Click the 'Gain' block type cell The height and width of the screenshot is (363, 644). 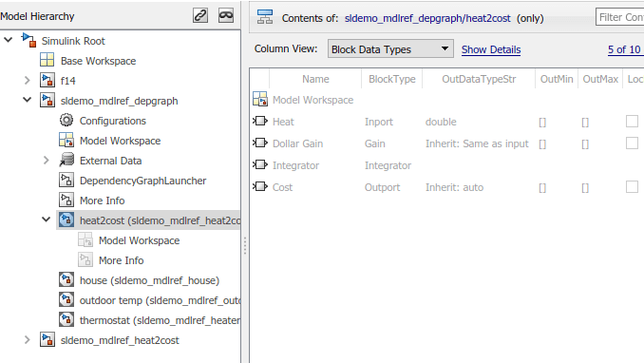pos(374,143)
